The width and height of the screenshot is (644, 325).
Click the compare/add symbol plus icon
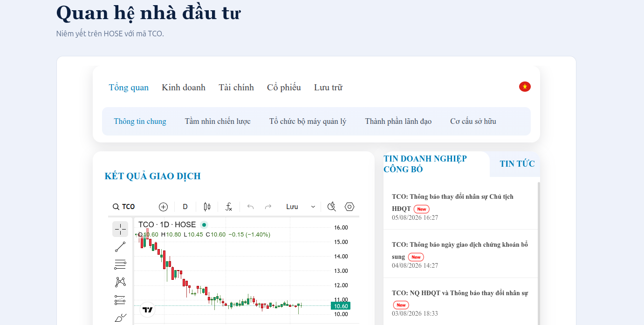pyautogui.click(x=163, y=207)
